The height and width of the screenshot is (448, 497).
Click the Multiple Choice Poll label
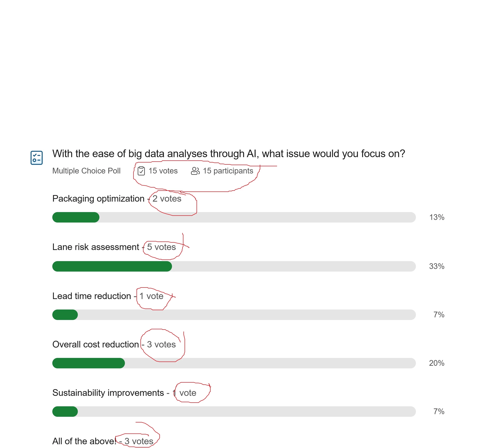86,171
